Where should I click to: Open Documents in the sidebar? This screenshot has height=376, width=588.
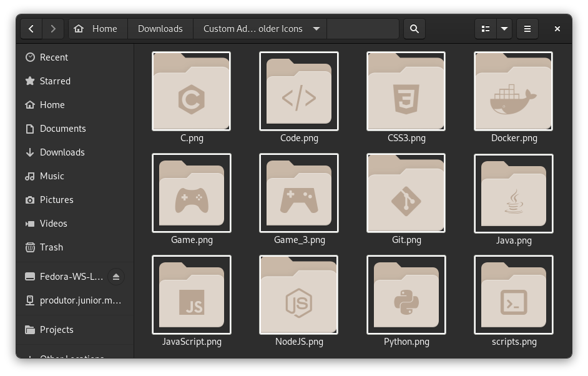[x=75, y=128]
